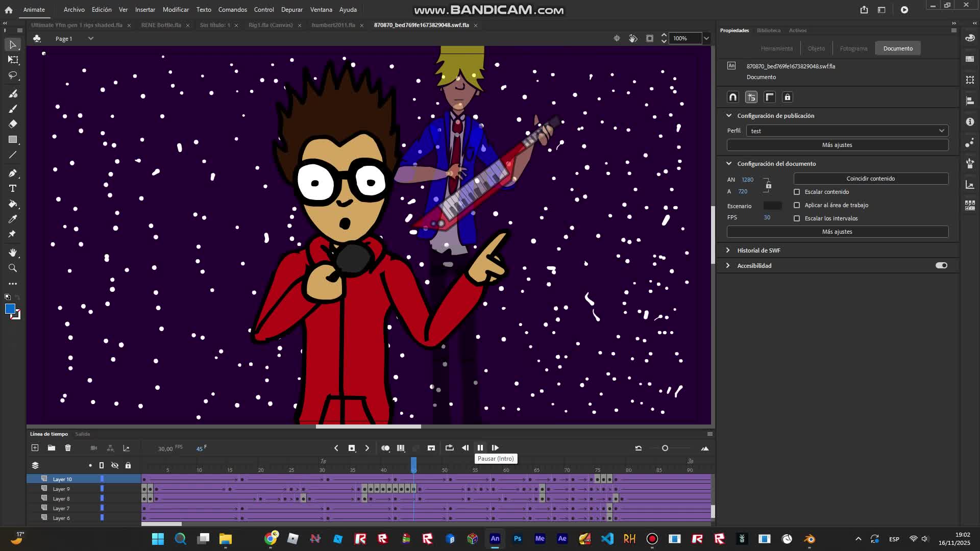Expand the Historial de SWF section
This screenshot has height=551, width=980.
(x=728, y=250)
